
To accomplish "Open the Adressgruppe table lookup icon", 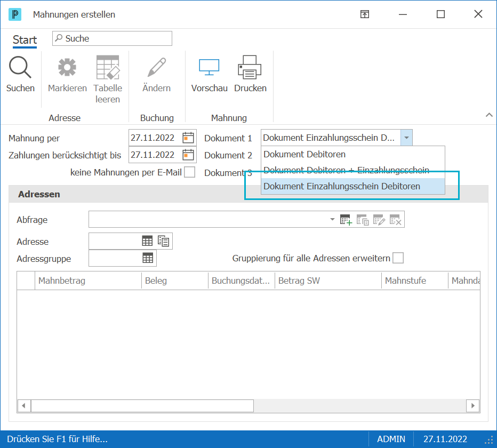I will tap(148, 258).
